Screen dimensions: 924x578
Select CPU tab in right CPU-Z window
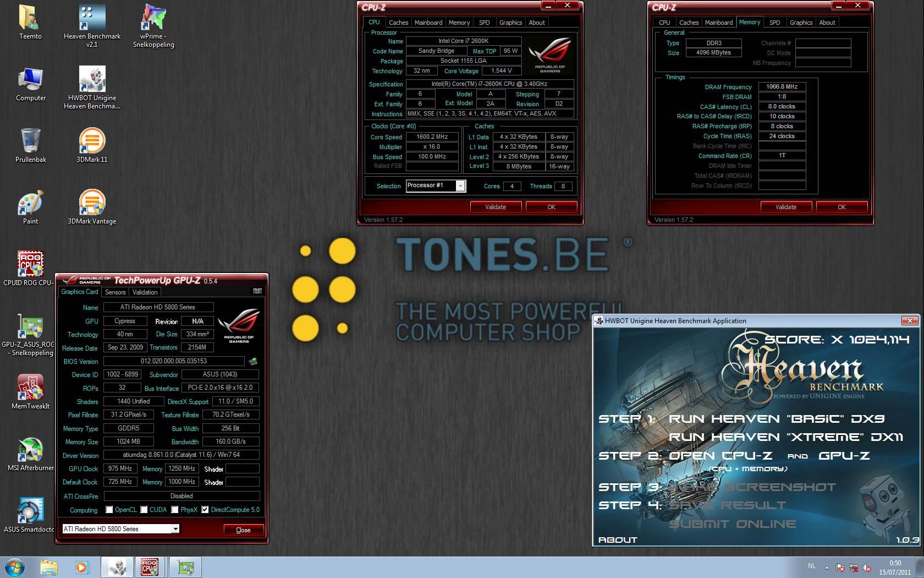[664, 23]
